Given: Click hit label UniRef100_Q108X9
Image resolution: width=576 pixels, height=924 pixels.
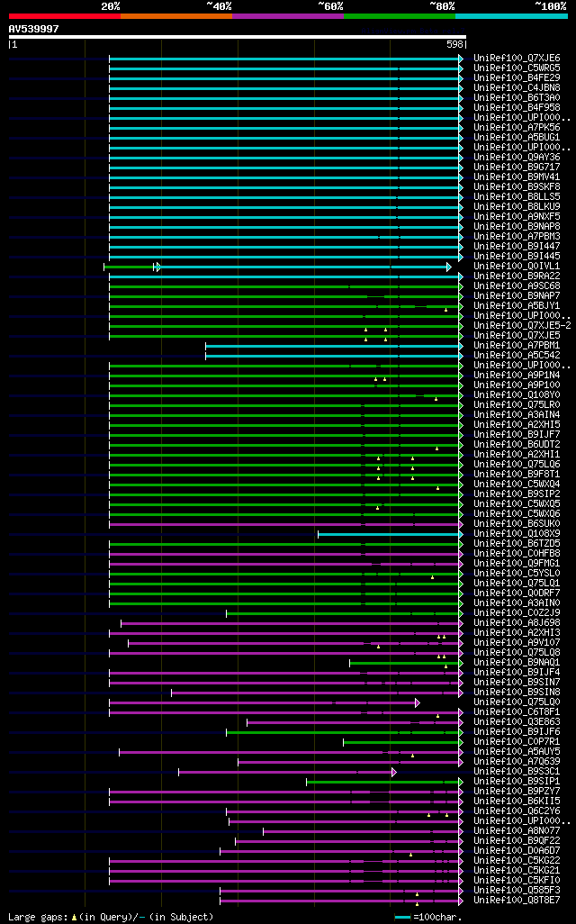Looking at the screenshot, I should click(517, 534).
